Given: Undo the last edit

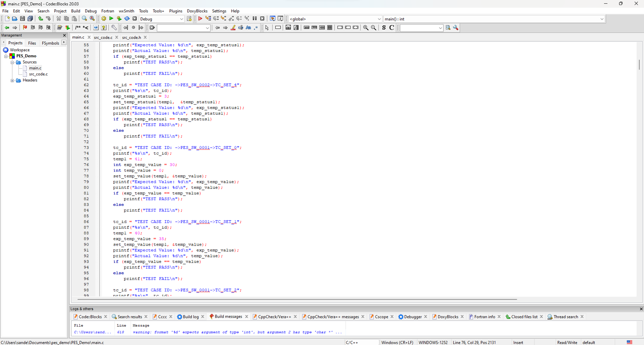Looking at the screenshot, I should (x=41, y=19).
